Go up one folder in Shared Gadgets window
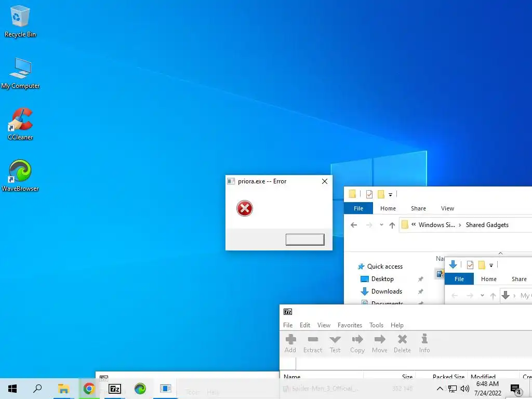532x399 pixels. click(x=392, y=225)
